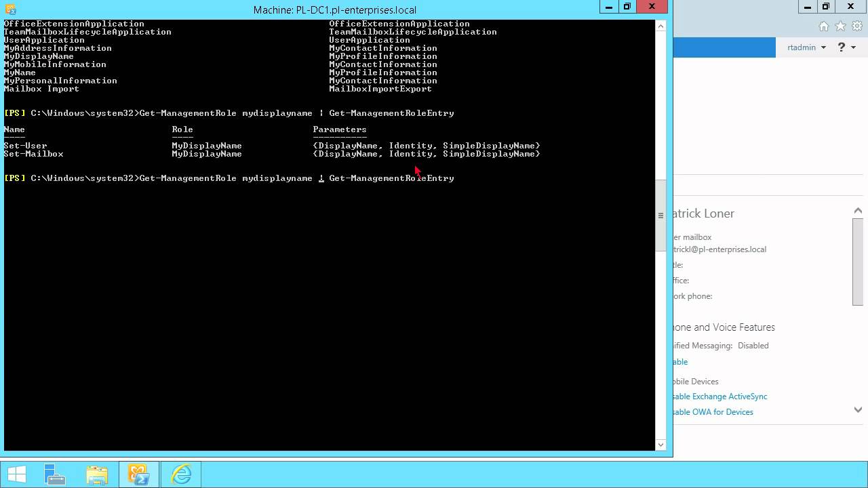Click 'TeamMailboxLifecycleApplication' in left column
The height and width of the screenshot is (488, 868).
coord(88,32)
